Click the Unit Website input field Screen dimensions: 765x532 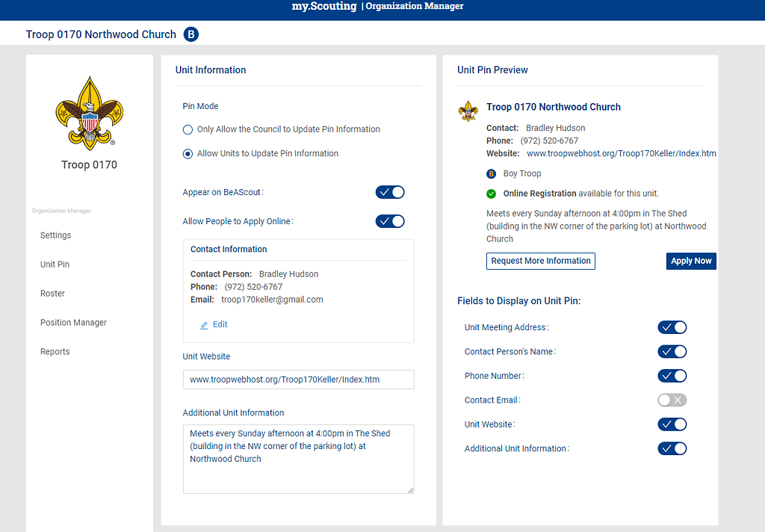point(298,380)
